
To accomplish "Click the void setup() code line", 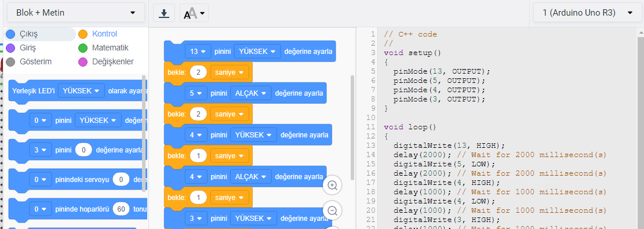I will point(412,53).
